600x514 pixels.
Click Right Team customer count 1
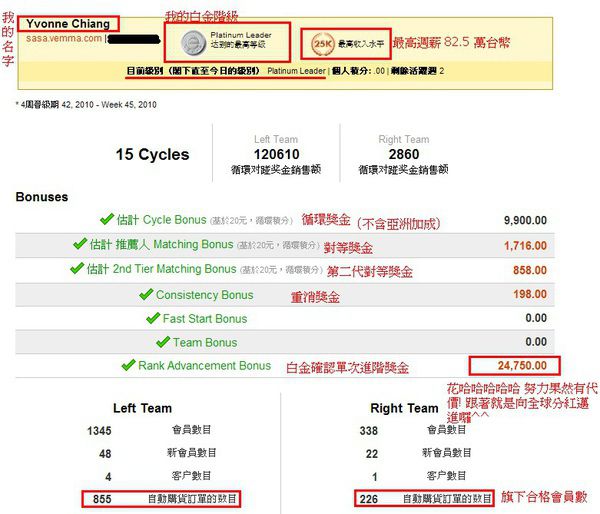(375, 477)
